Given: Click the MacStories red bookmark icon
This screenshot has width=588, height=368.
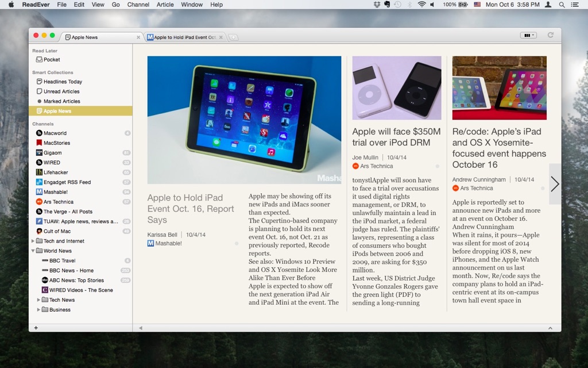Looking at the screenshot, I should tap(39, 143).
